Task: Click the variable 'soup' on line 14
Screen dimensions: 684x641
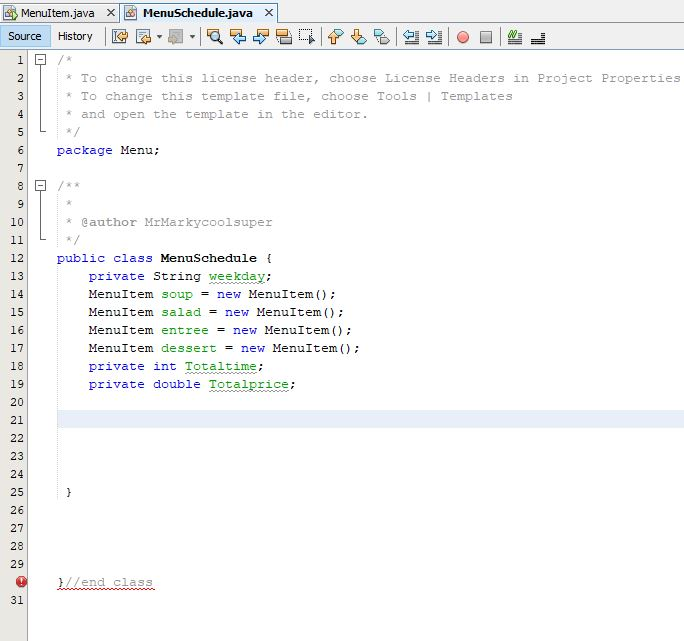Action: [x=177, y=295]
